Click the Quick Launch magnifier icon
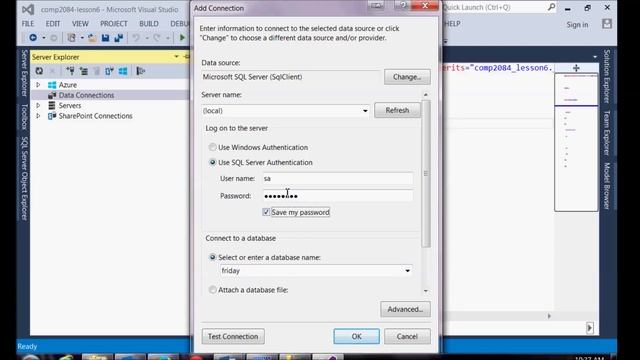Viewport: 640px width, 360px height. point(551,7)
